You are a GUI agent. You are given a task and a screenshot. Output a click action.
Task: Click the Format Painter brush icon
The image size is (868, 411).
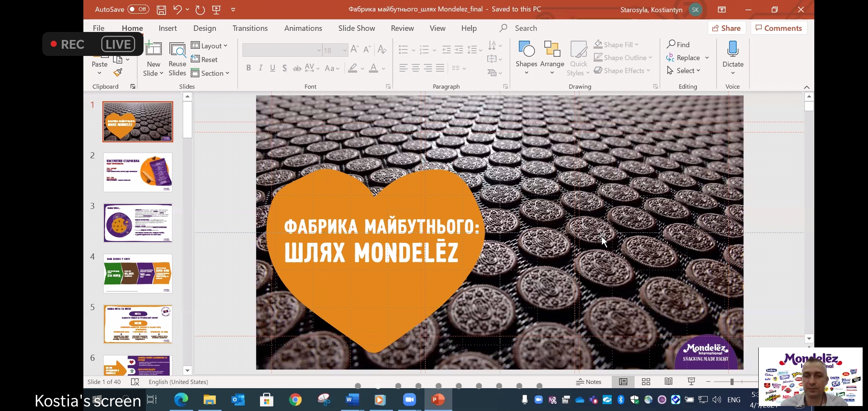[x=118, y=72]
